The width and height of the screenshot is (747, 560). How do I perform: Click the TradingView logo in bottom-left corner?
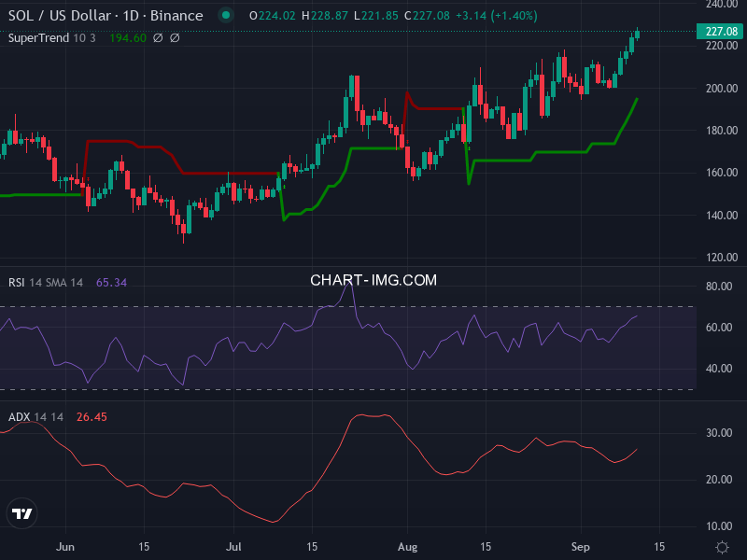tap(22, 513)
